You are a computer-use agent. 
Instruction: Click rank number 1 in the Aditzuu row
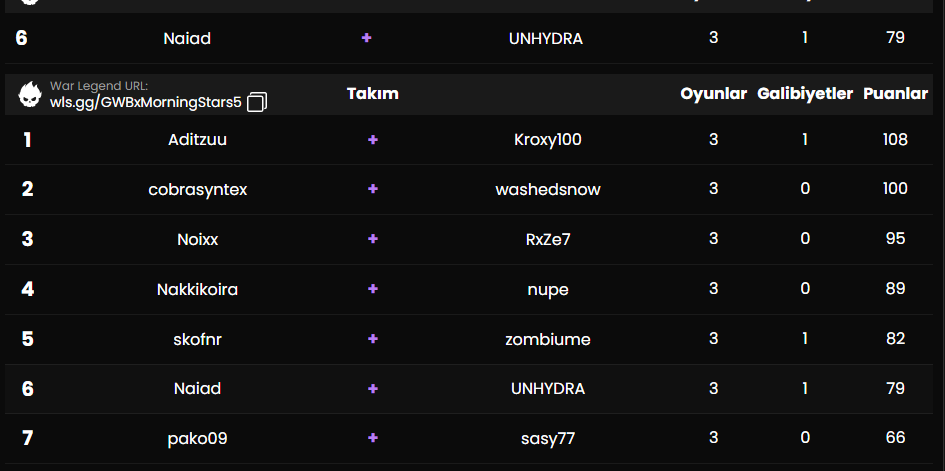(27, 140)
